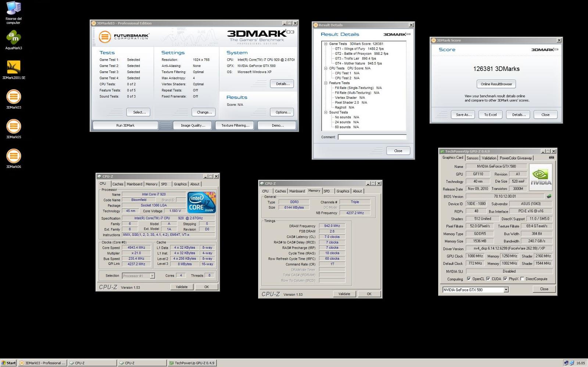
Task: Click the Texture Filtering... button
Action: (235, 126)
